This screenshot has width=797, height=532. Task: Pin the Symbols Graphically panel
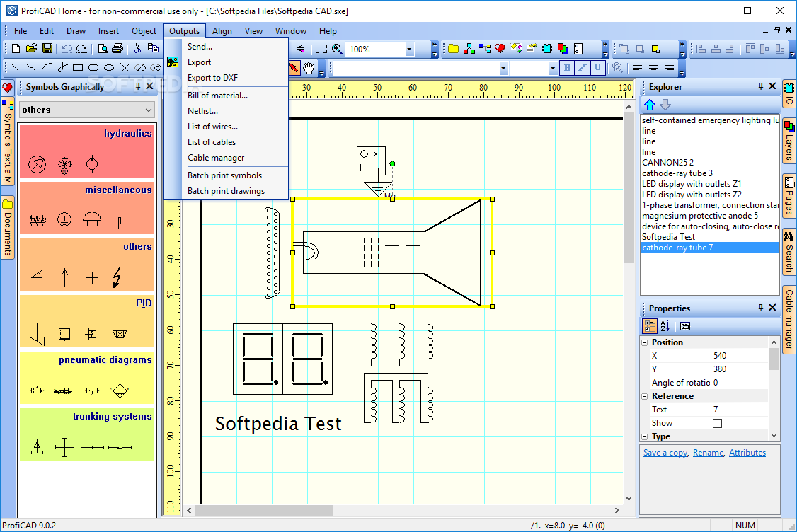click(x=138, y=86)
